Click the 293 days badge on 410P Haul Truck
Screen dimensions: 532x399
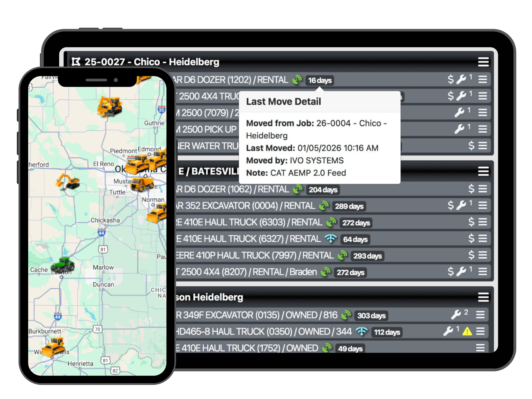click(x=367, y=256)
